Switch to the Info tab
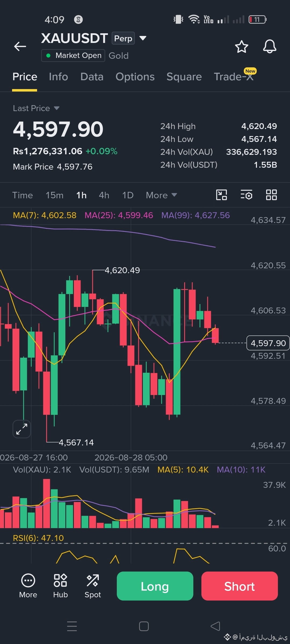This screenshot has width=290, height=644. tap(58, 77)
